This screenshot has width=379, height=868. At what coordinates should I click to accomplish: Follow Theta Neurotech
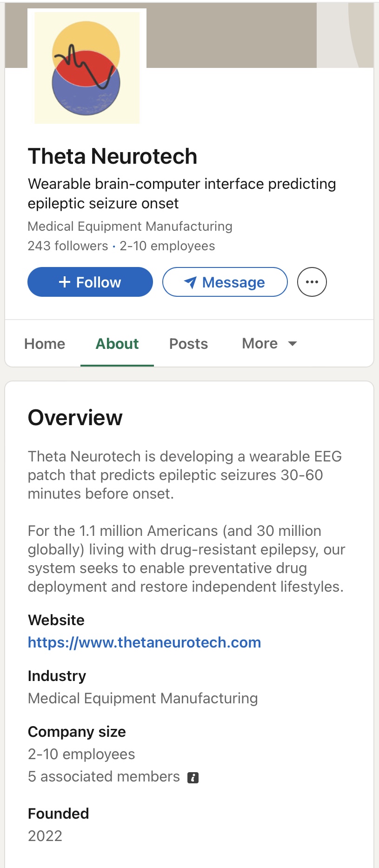pos(90,282)
